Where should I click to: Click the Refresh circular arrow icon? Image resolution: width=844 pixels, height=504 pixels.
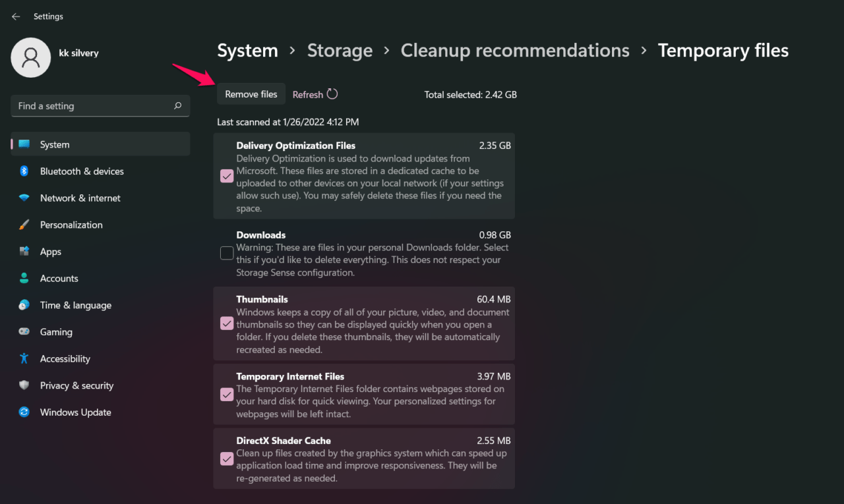(x=332, y=94)
